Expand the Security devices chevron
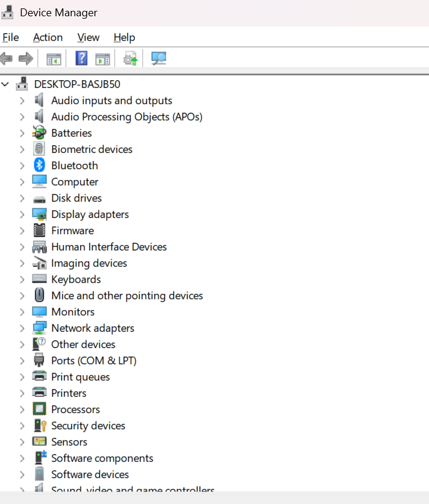 (x=22, y=426)
